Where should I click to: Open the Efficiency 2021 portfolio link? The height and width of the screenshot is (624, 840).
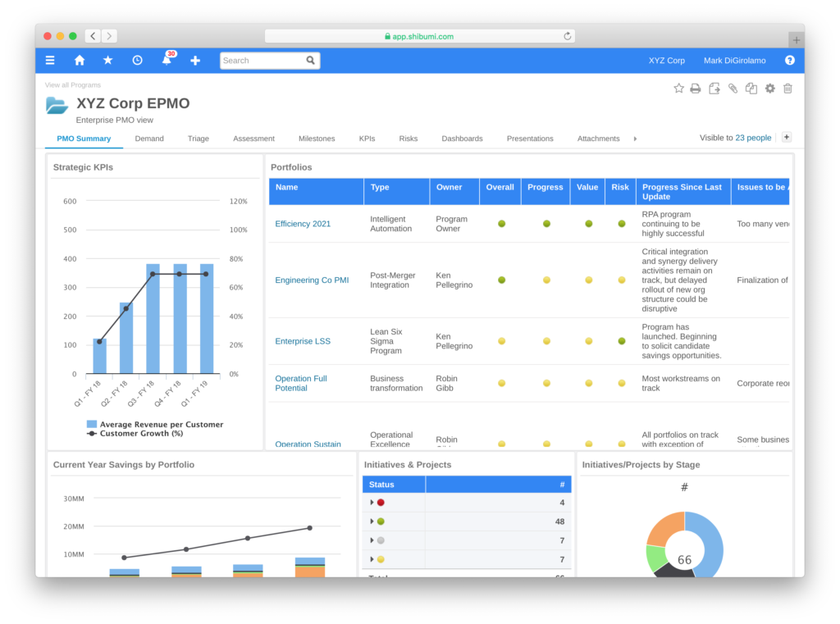tap(303, 224)
